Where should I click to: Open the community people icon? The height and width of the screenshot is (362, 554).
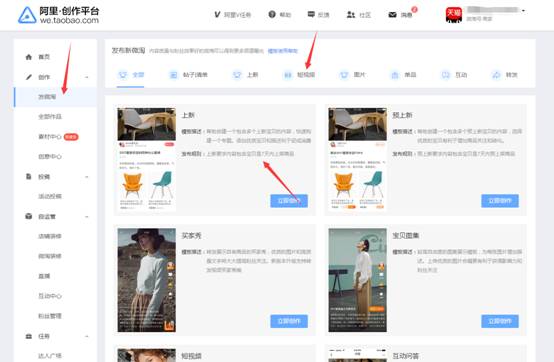point(350,14)
